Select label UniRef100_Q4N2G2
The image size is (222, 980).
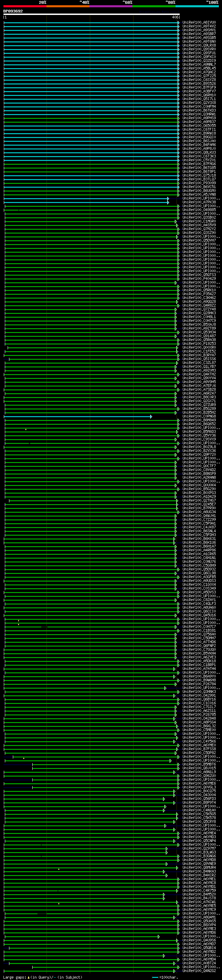point(199,971)
